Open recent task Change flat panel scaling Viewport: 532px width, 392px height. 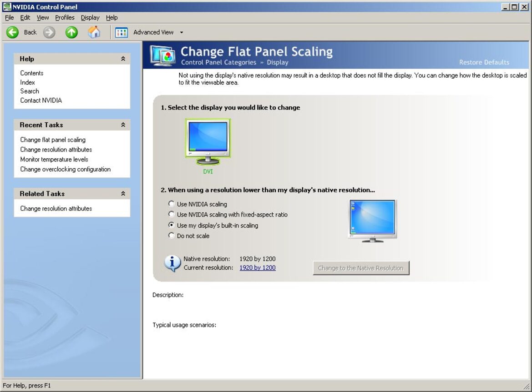click(53, 140)
